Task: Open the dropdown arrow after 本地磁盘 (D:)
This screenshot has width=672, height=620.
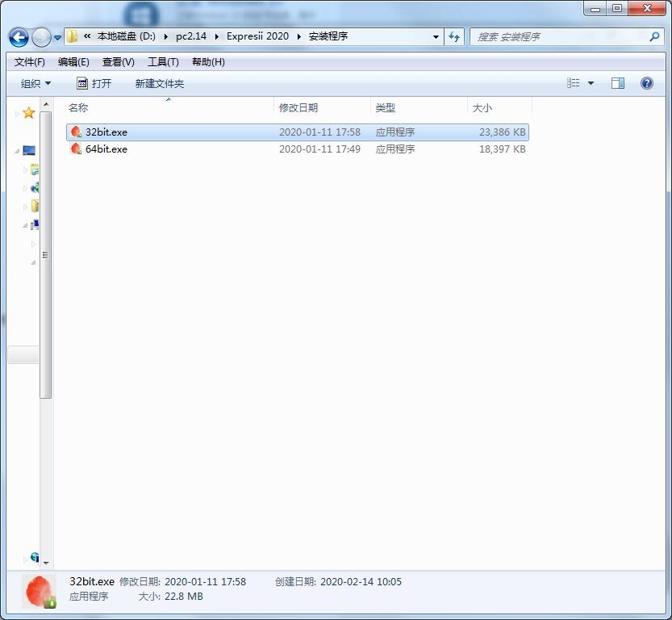Action: tap(166, 37)
